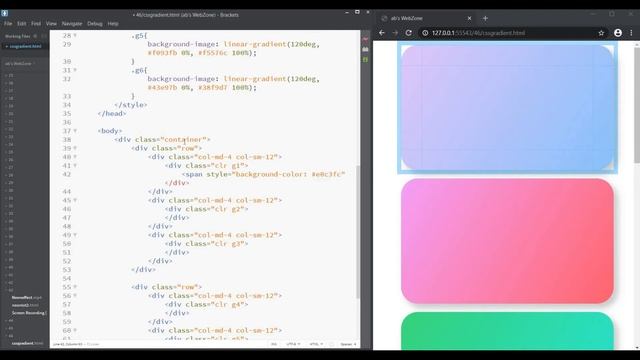
Task: Click the pink-red gradient card
Action: [x=507, y=241]
